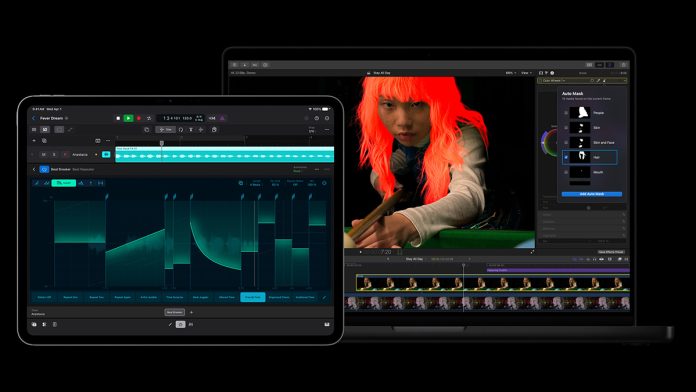Screen dimensions: 696x392
Task: Check the Skin and Face mask checkbox
Action: tap(566, 143)
